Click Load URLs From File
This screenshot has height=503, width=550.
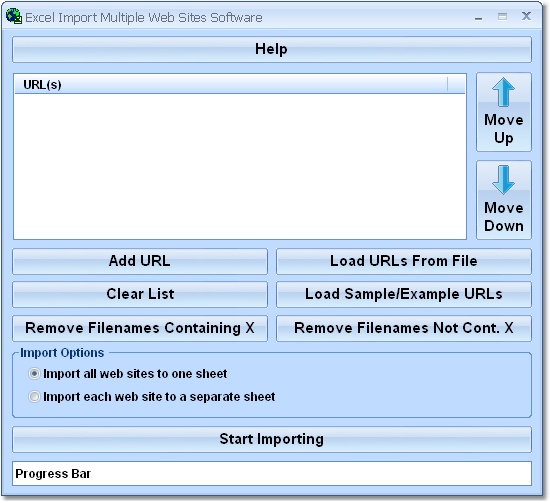point(404,261)
